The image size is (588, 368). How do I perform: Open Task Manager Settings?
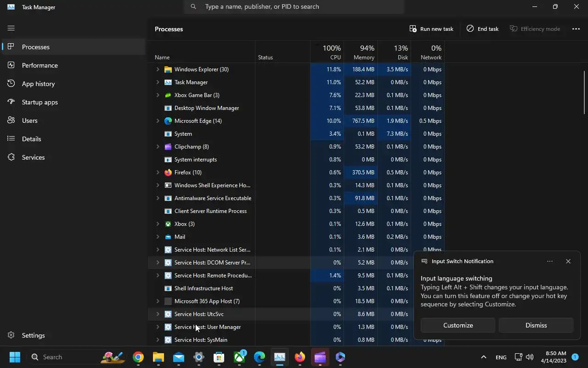(73, 335)
